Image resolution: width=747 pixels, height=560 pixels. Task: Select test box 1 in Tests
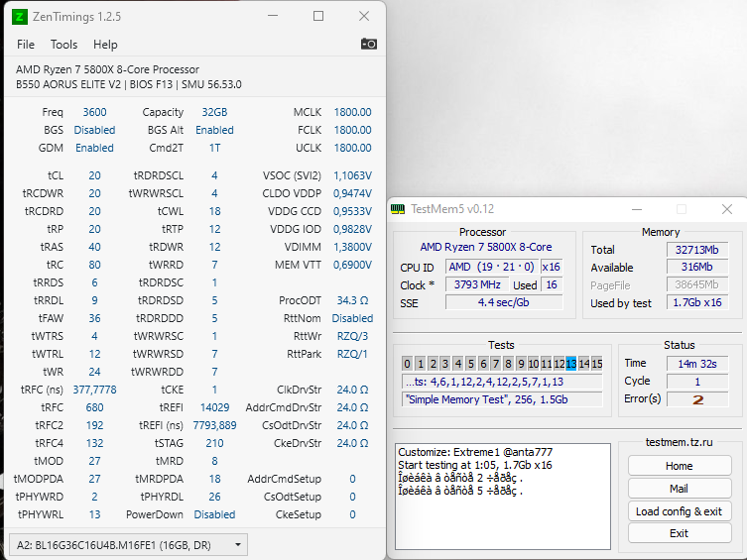421,364
